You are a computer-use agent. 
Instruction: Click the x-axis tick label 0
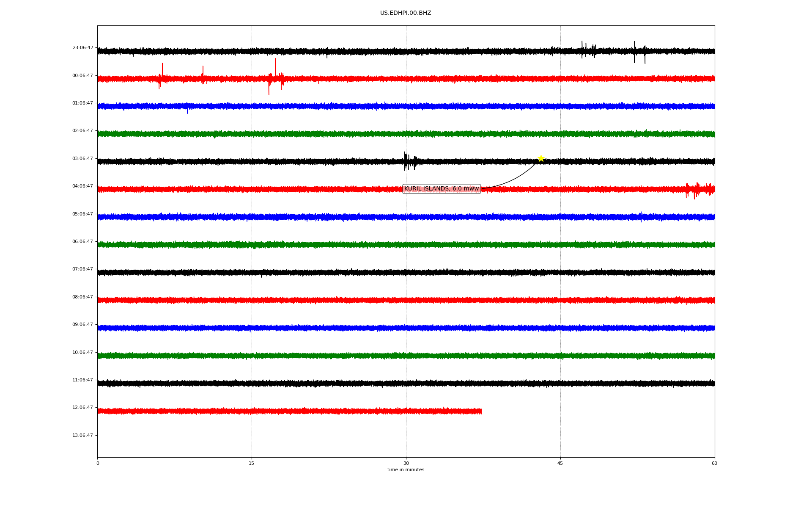98,463
